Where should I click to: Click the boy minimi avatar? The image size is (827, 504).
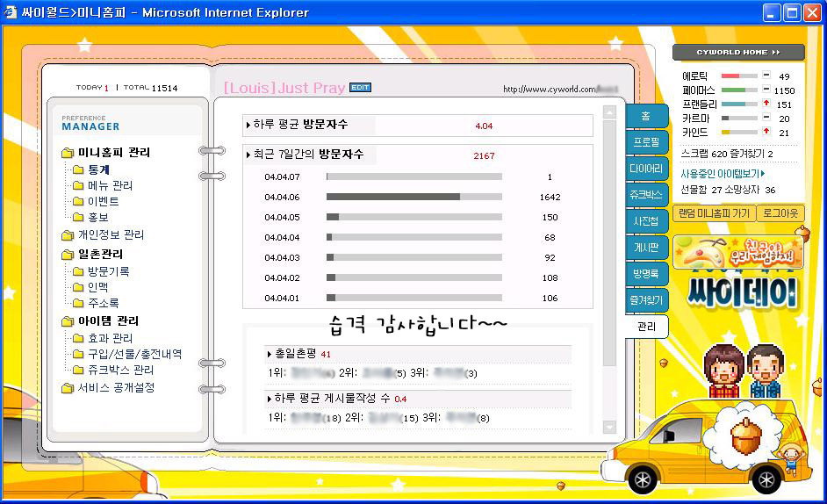[766, 371]
